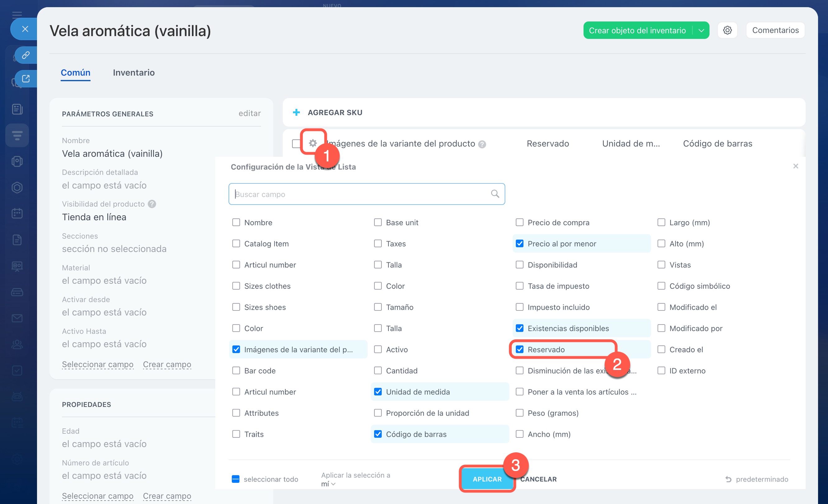The image size is (828, 504).
Task: Click the blue link icon on side
Action: [x=26, y=55]
